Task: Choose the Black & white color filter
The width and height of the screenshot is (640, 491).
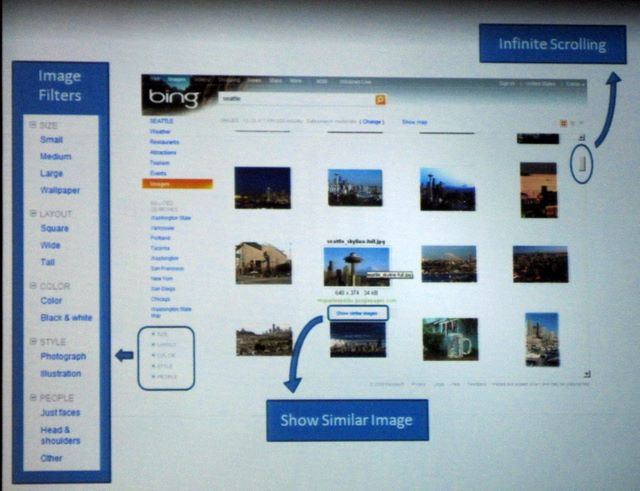Action: click(67, 318)
